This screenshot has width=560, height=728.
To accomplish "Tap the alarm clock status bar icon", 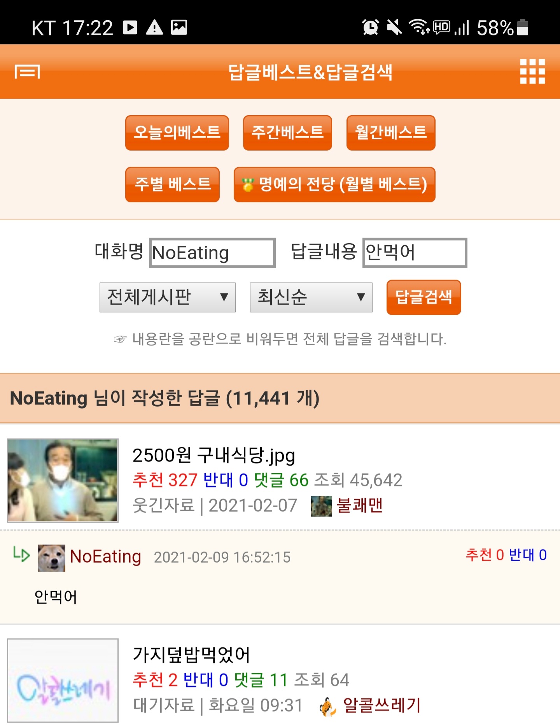I will pos(370,27).
